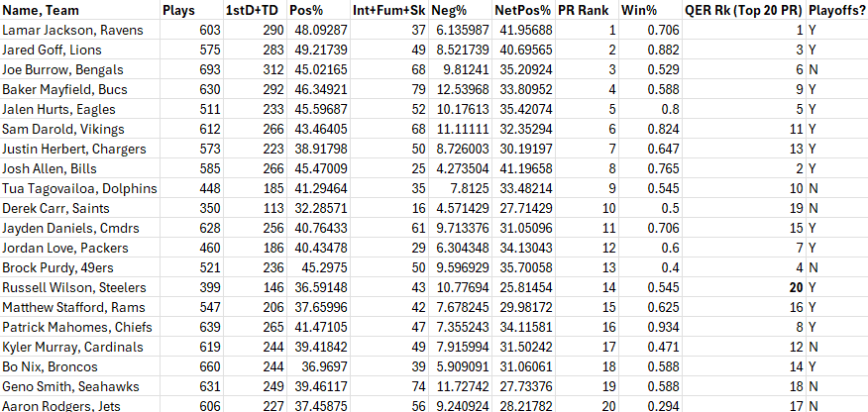Click Neg% value 11.72742

[x=461, y=387]
